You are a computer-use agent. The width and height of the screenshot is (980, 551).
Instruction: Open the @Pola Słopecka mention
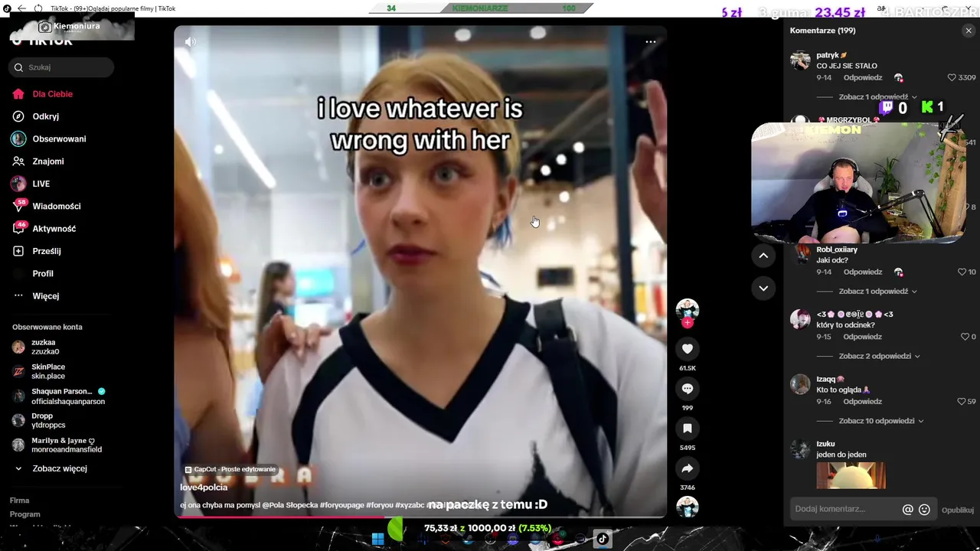tap(289, 505)
